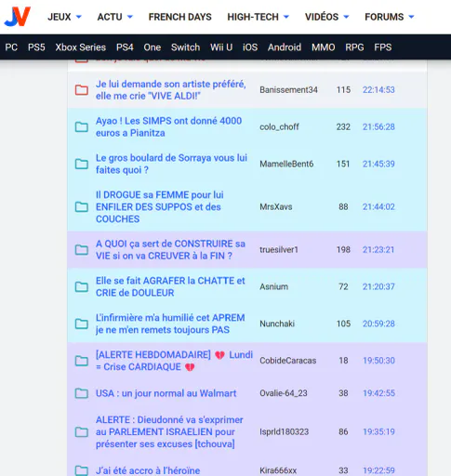This screenshot has height=476, width=451.
Task: Click author name CobideCaracas
Action: tap(288, 361)
